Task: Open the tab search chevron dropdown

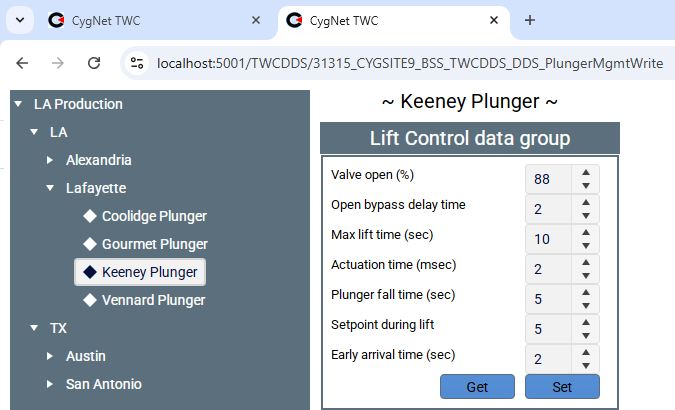Action: (x=20, y=20)
